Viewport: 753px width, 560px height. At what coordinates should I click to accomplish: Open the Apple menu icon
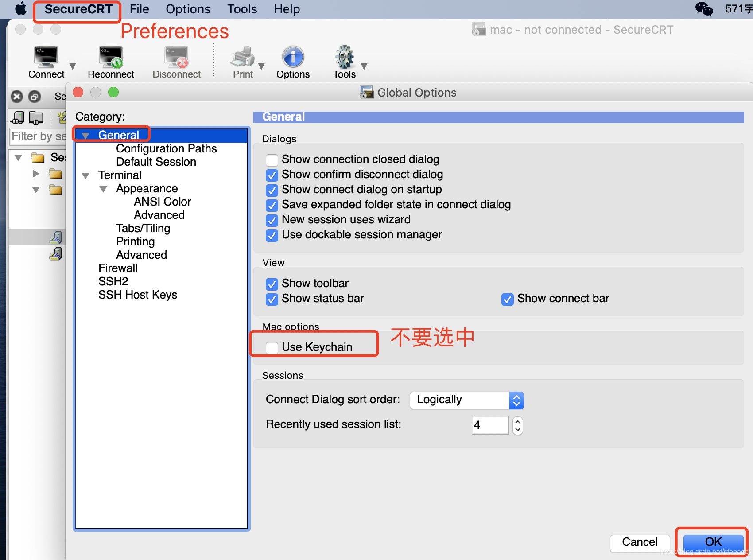pyautogui.click(x=21, y=9)
